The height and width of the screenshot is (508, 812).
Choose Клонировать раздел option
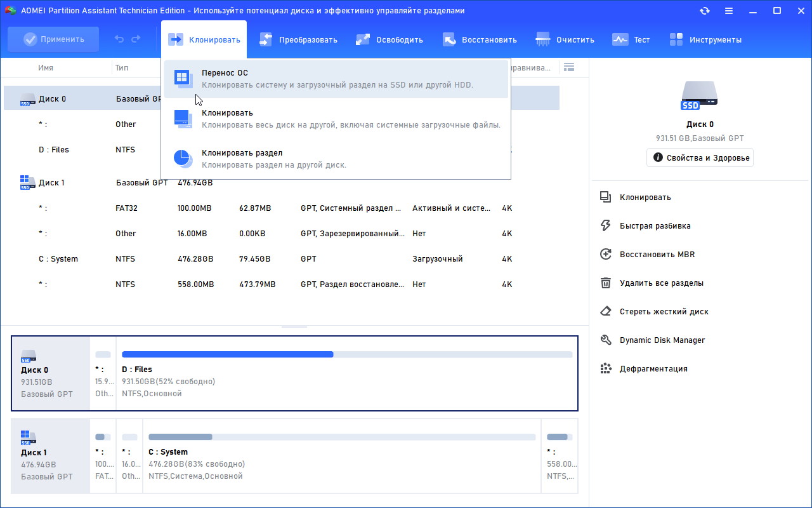[336, 159]
